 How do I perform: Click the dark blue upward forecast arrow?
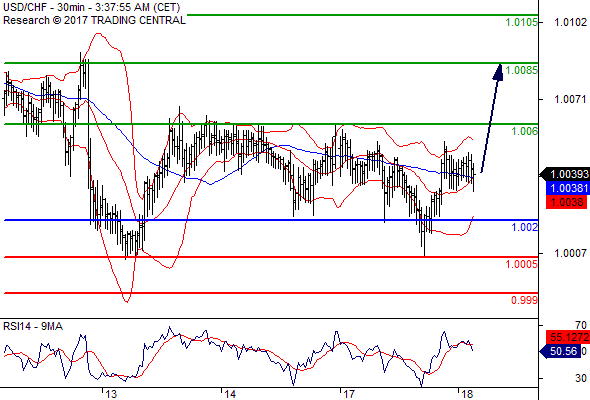pyautogui.click(x=492, y=118)
